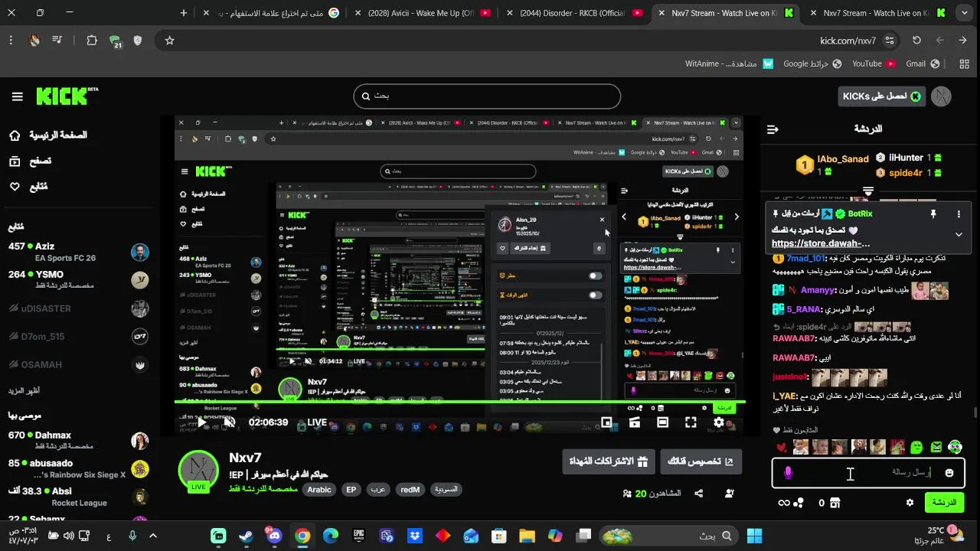Expand the pinned BotRix message
The height and width of the screenshot is (551, 980).
(x=959, y=234)
